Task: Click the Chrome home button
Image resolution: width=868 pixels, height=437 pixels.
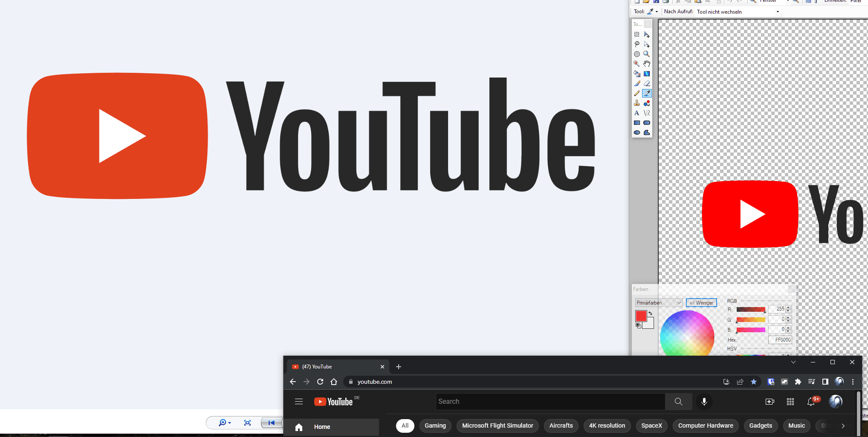Action: click(x=334, y=382)
